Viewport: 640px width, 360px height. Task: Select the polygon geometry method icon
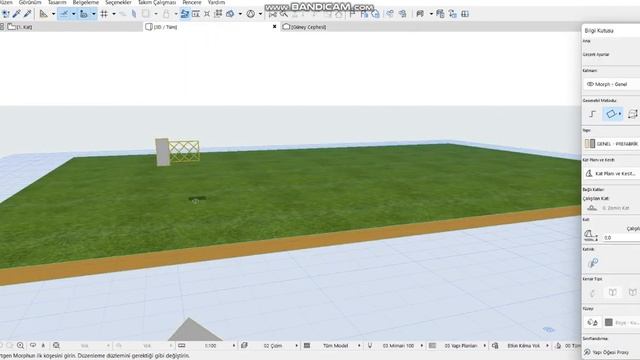click(x=611, y=114)
